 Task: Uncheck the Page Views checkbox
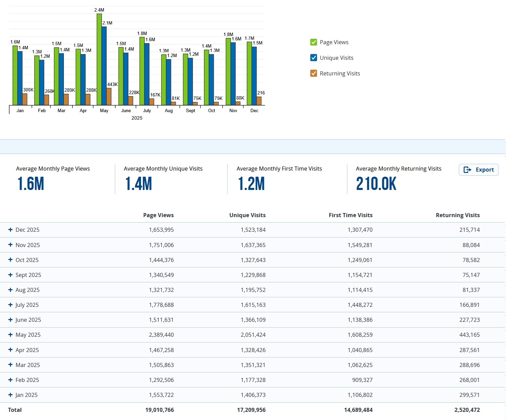(x=314, y=42)
